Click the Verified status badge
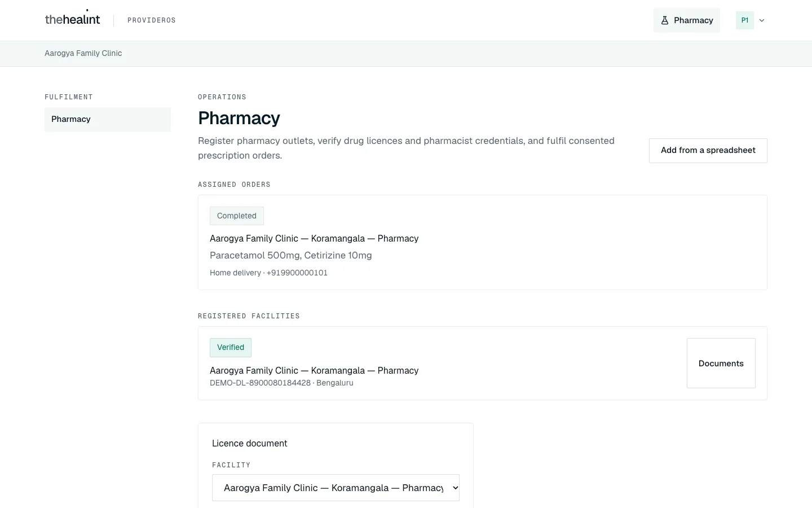 pos(231,348)
